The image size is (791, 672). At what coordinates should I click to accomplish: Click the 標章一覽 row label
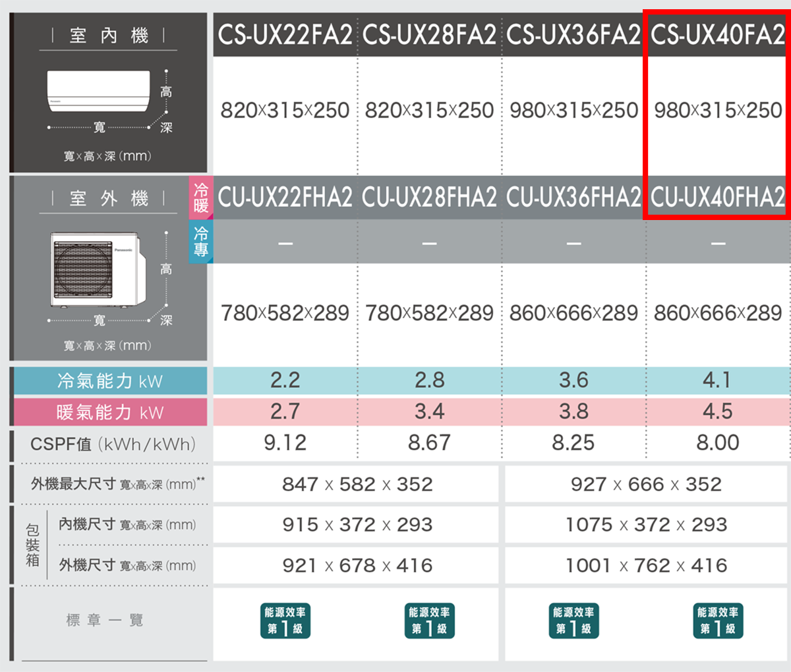click(x=105, y=620)
